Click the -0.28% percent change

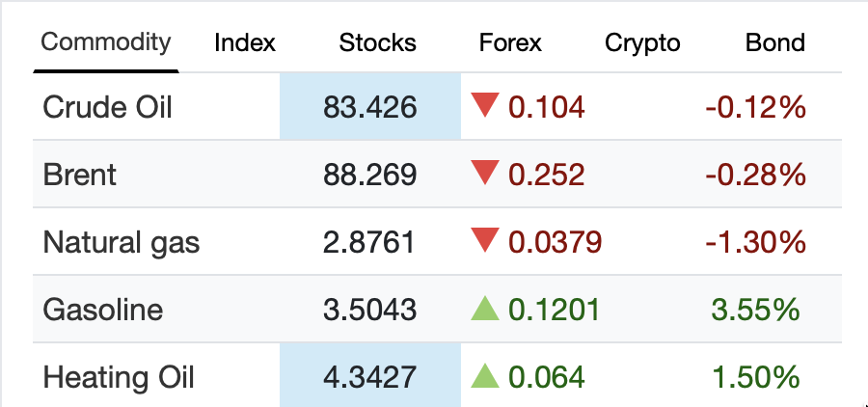pos(755,175)
